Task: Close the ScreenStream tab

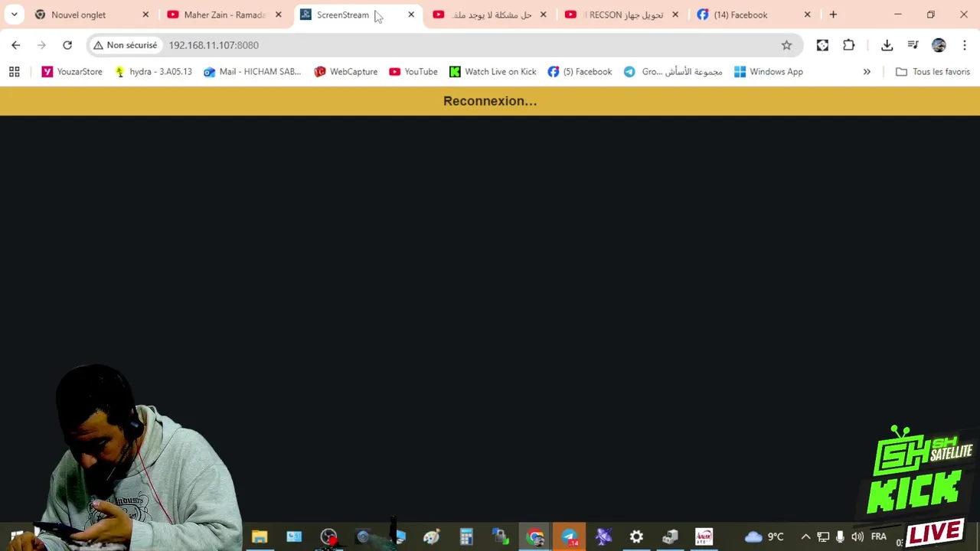Action: pos(411,15)
